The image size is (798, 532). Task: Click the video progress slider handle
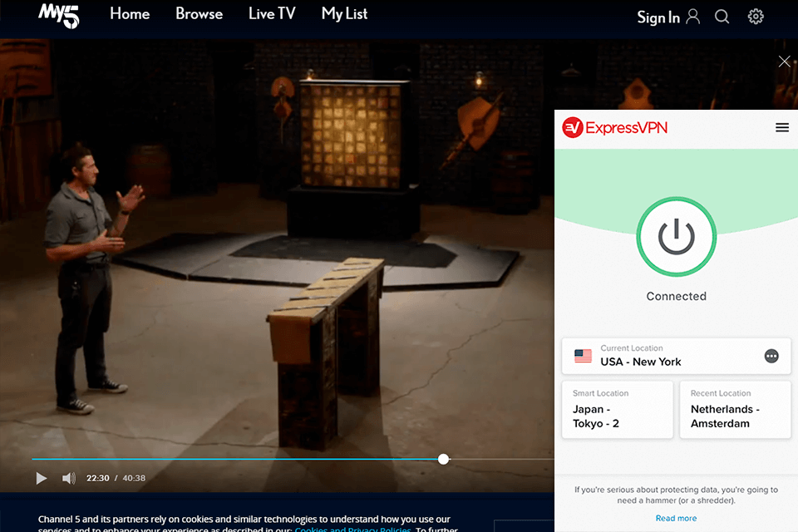(444, 459)
